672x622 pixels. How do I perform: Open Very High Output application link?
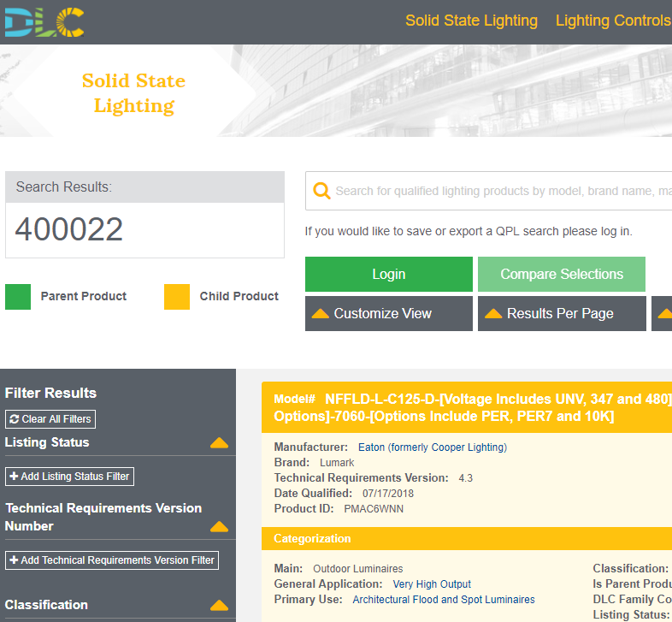tap(432, 584)
